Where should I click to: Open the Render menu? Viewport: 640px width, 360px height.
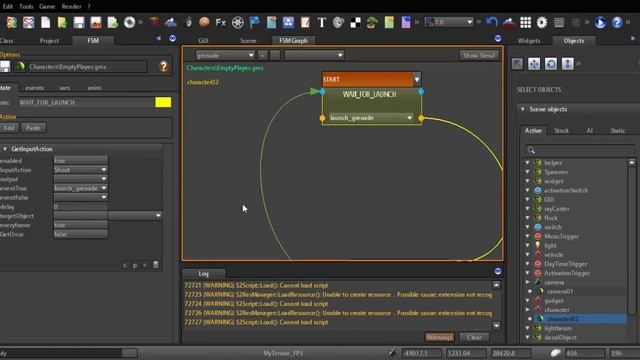71,6
